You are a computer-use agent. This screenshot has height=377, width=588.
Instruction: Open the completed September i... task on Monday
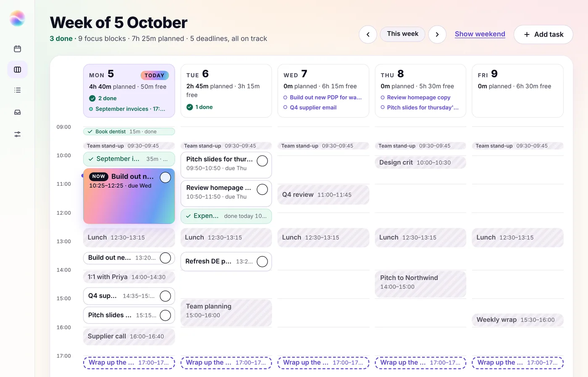click(x=129, y=159)
